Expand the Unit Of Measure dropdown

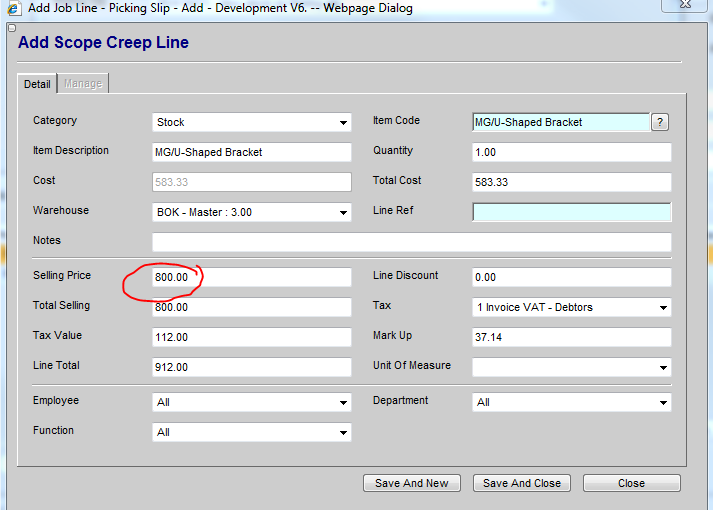571,367
